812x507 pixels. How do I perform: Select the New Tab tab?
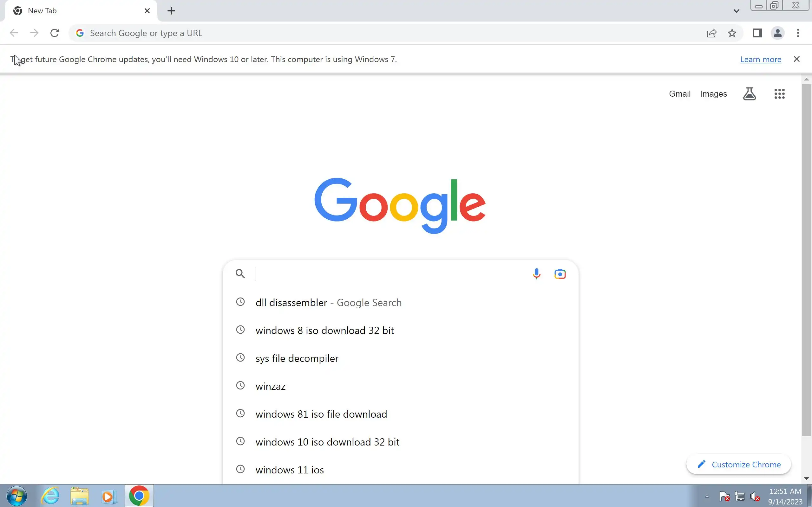81,11
